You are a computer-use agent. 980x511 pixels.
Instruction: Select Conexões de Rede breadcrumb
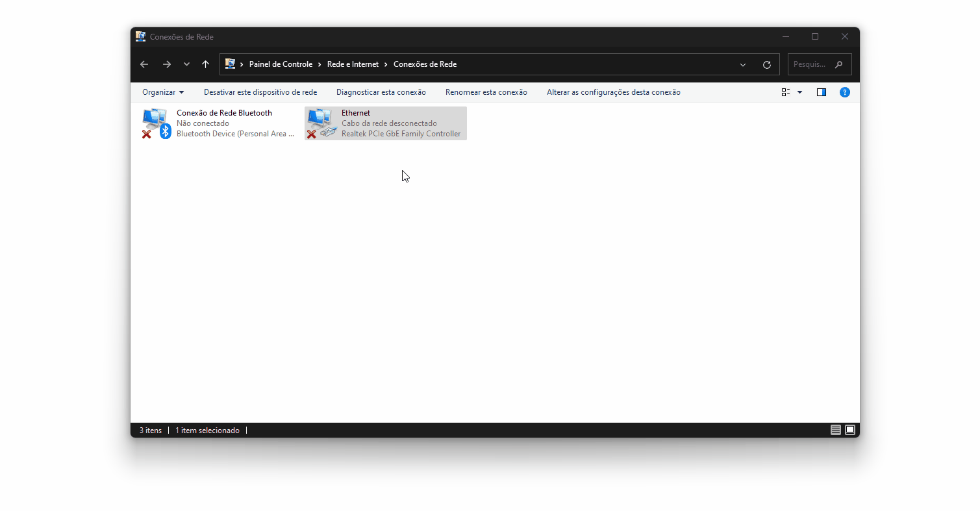pos(425,64)
